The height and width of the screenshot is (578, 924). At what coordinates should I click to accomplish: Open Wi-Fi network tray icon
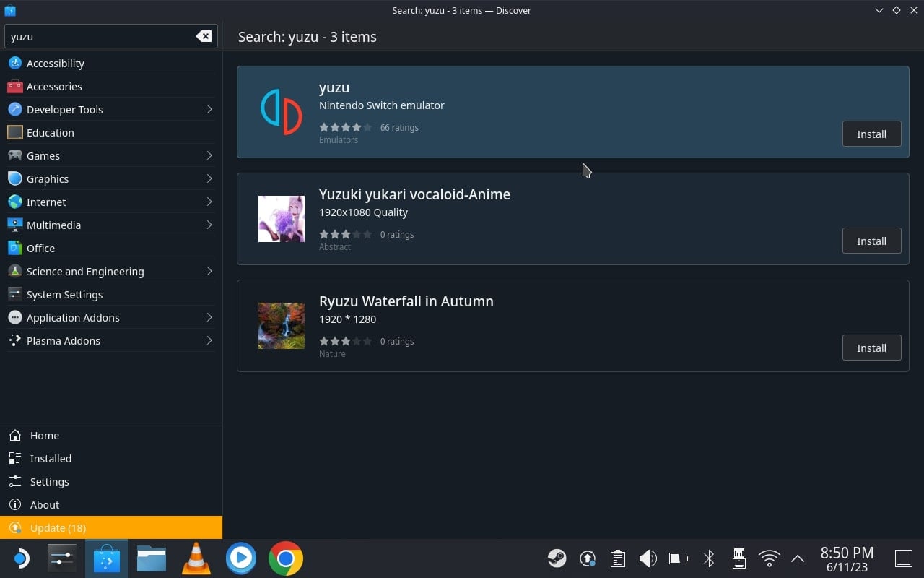point(770,558)
